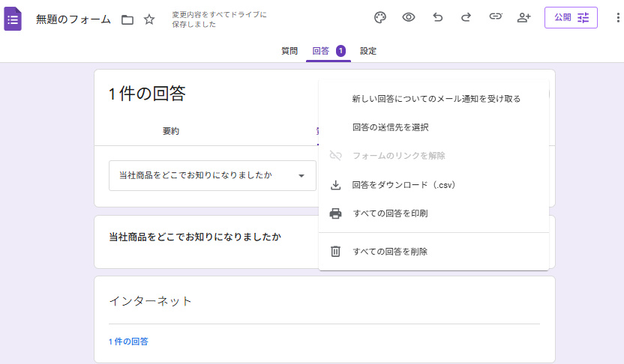
Task: Open the three-dot more options menu
Action: (617, 17)
